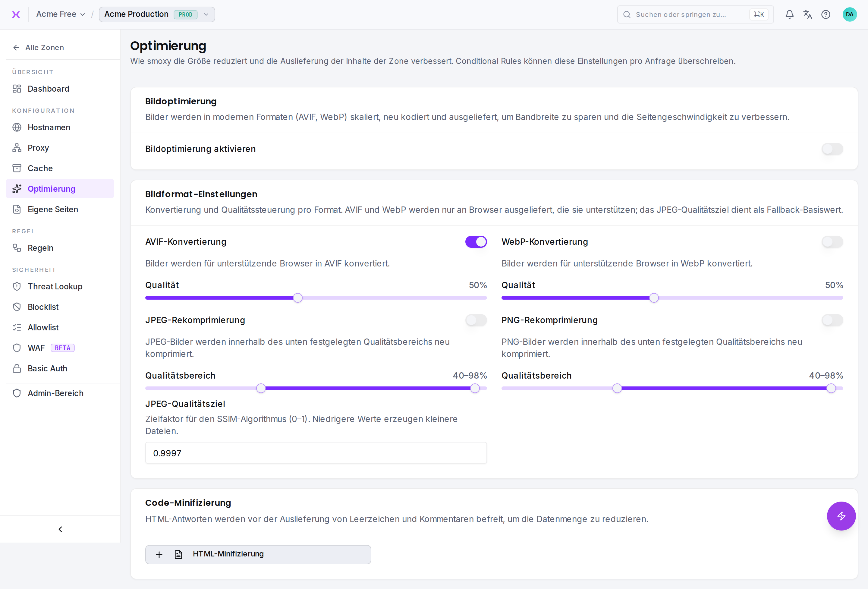Open the Acme Free organization dropdown
The image size is (868, 589).
coord(61,14)
